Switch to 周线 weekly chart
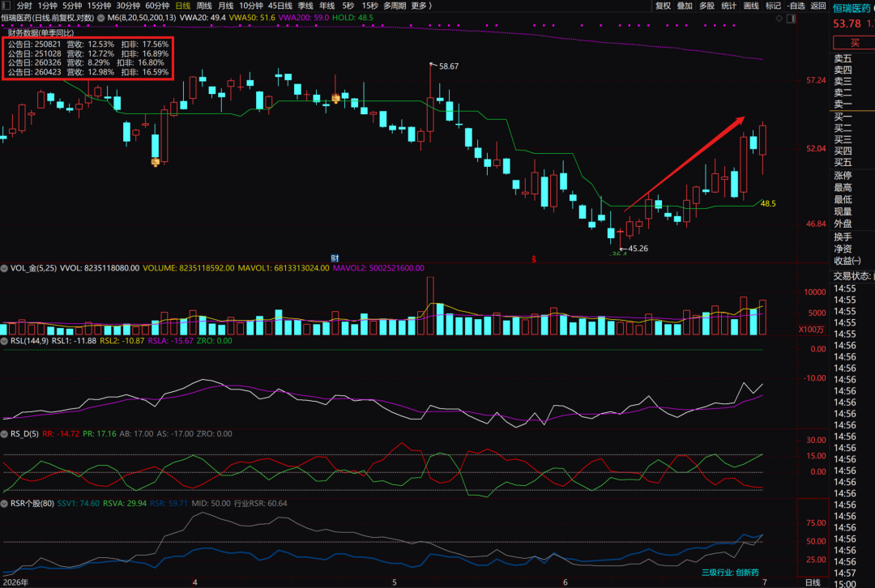The image size is (875, 588). (203, 6)
